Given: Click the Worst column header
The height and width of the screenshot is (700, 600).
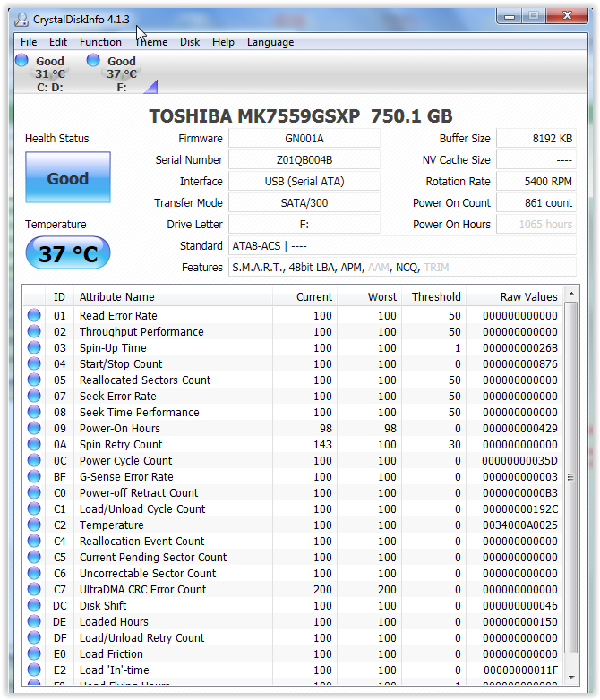Looking at the screenshot, I should 370,296.
